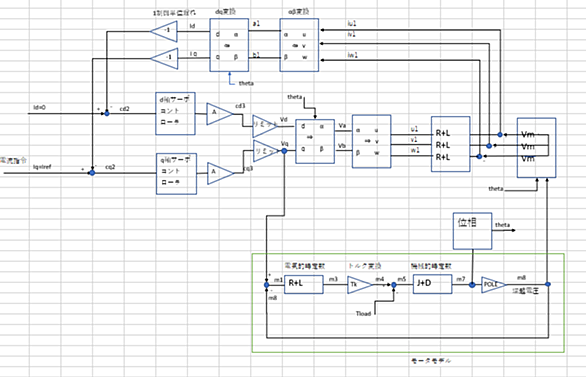Click the cq2 summing junction dot

pos(92,173)
